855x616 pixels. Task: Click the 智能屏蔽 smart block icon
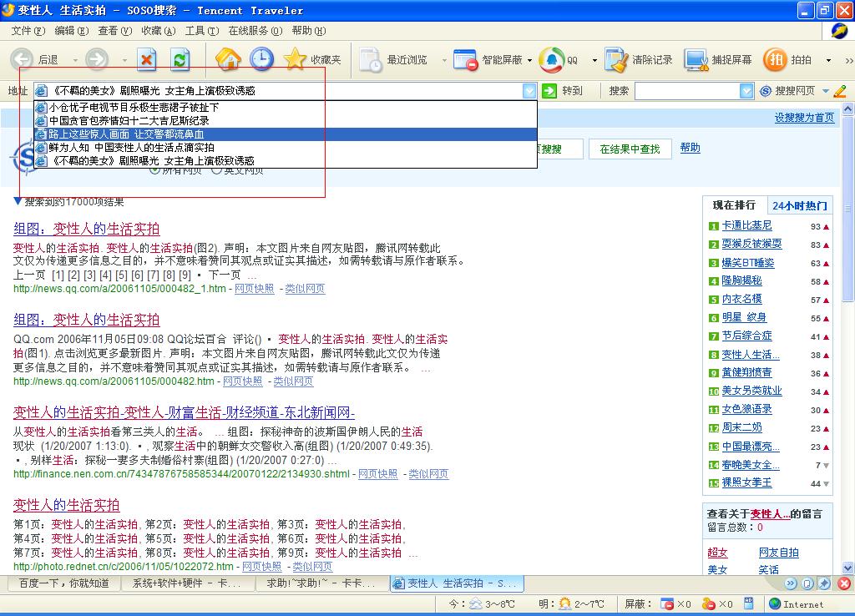point(466,59)
